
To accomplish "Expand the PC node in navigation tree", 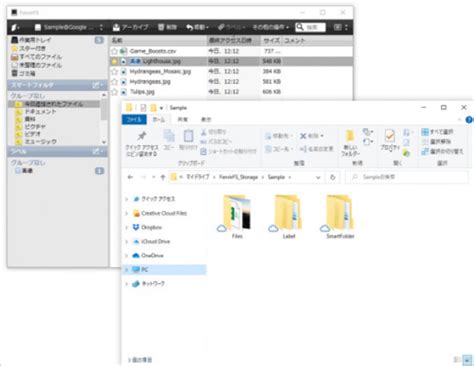I will pyautogui.click(x=127, y=270).
